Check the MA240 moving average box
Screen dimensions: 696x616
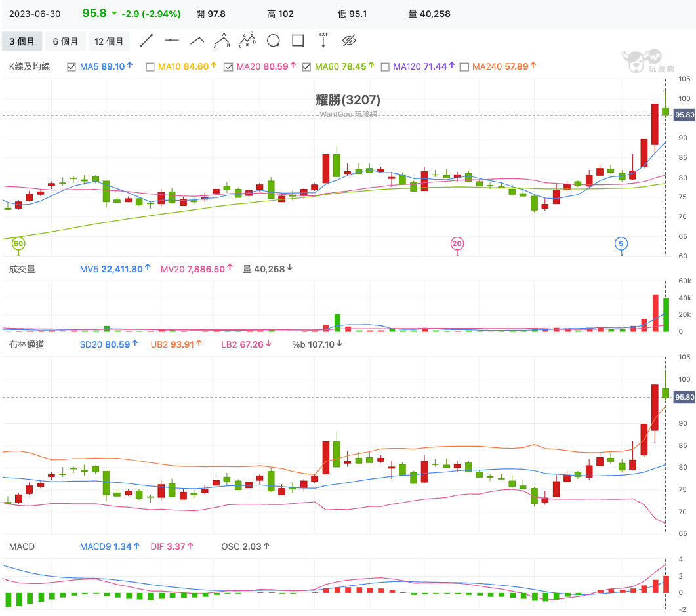(464, 66)
